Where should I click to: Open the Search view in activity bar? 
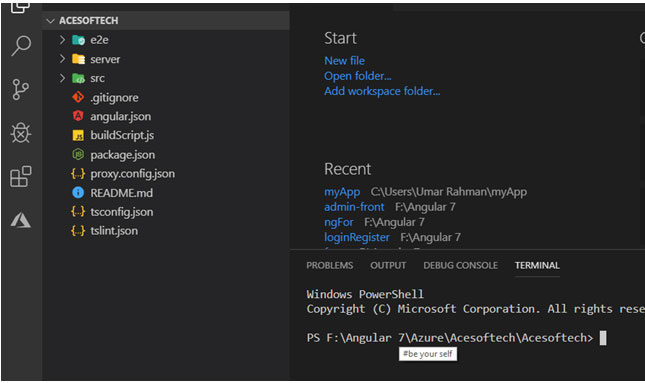click(x=21, y=46)
